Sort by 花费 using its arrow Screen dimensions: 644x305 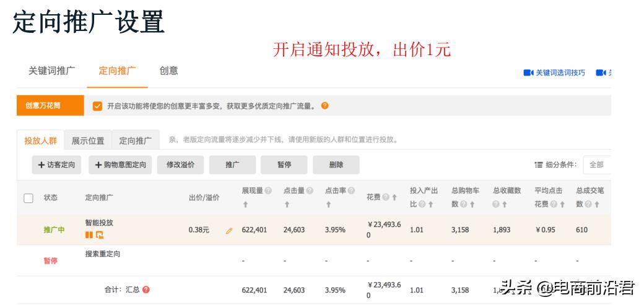tap(394, 197)
